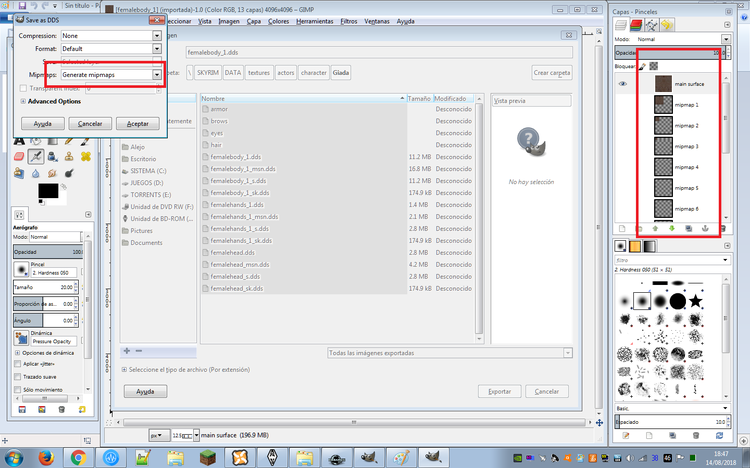Click the Exportar button
This screenshot has width=750, height=468.
click(x=499, y=391)
